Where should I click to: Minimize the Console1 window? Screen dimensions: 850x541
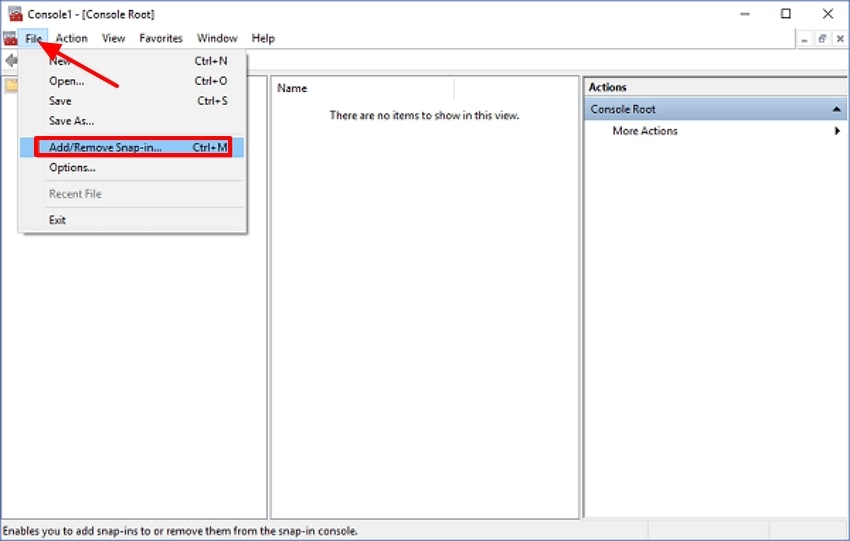tap(745, 14)
